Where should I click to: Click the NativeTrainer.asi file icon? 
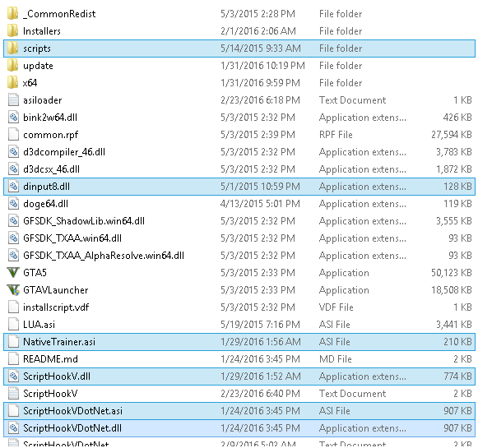pyautogui.click(x=13, y=341)
